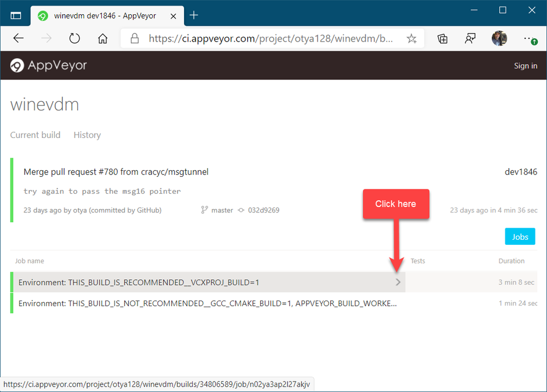Image resolution: width=547 pixels, height=392 pixels.
Task: View site lock information
Action: [x=135, y=38]
